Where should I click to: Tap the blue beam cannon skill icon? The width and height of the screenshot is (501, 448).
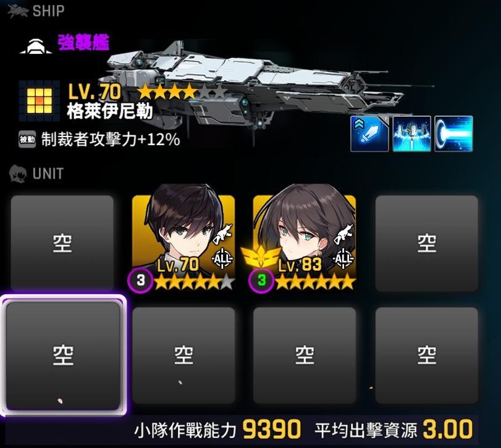click(453, 133)
